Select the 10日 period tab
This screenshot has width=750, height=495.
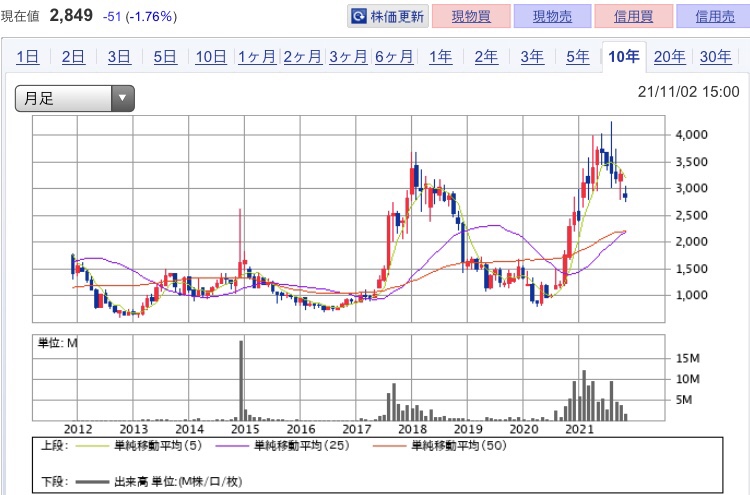(211, 57)
